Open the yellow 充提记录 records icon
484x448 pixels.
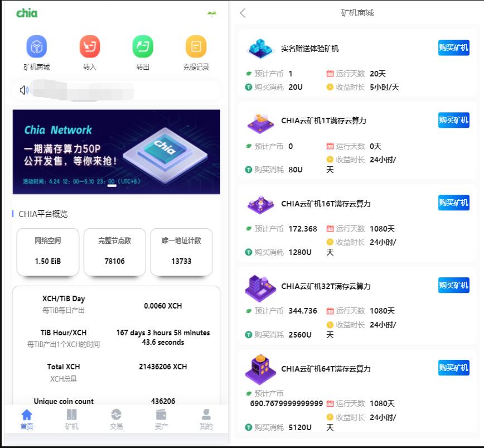coord(196,47)
